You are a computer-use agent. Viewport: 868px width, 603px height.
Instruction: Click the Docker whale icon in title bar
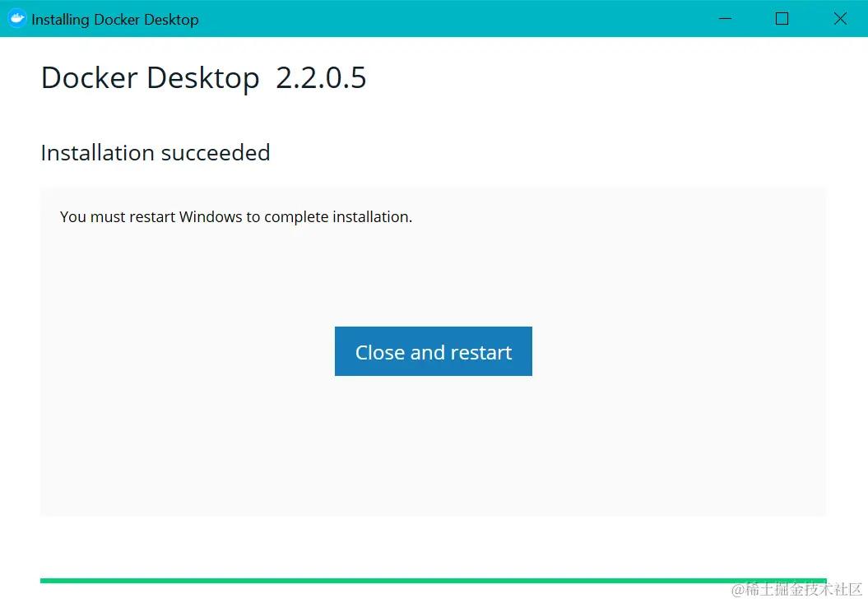point(17,19)
